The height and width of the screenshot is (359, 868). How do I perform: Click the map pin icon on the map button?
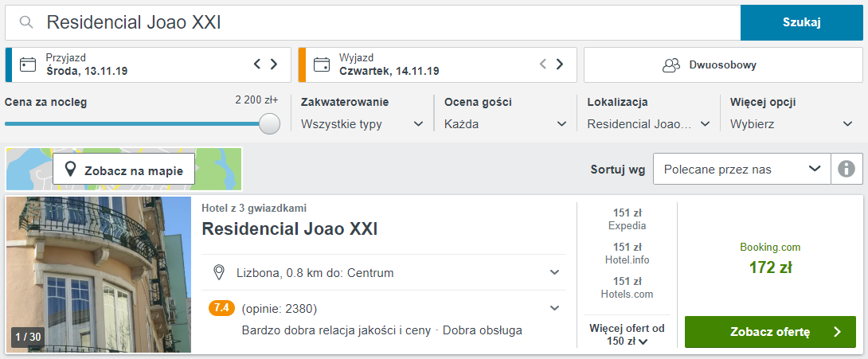[70, 170]
